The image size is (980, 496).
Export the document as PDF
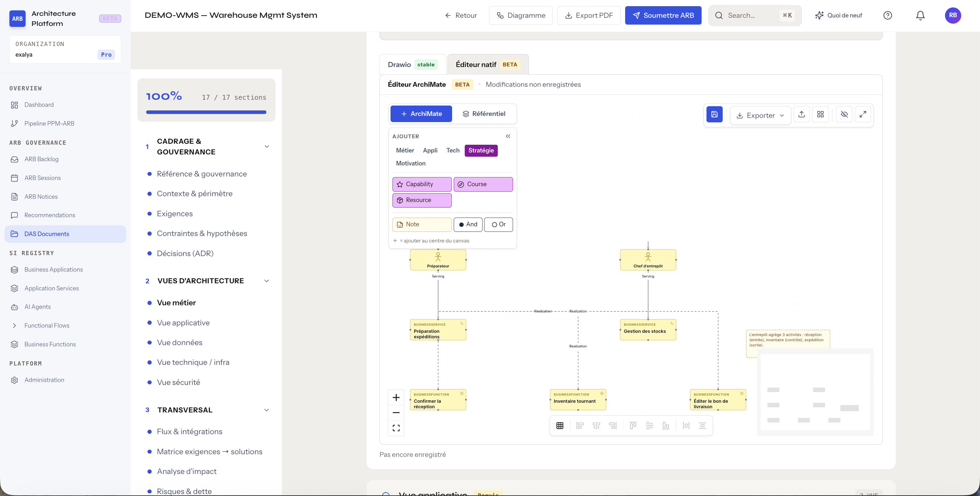pos(589,16)
